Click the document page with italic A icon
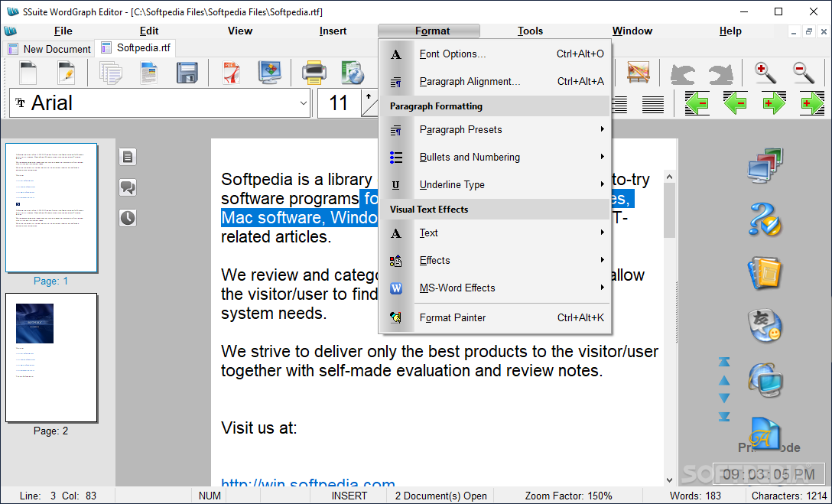832x504 pixels. (x=765, y=434)
